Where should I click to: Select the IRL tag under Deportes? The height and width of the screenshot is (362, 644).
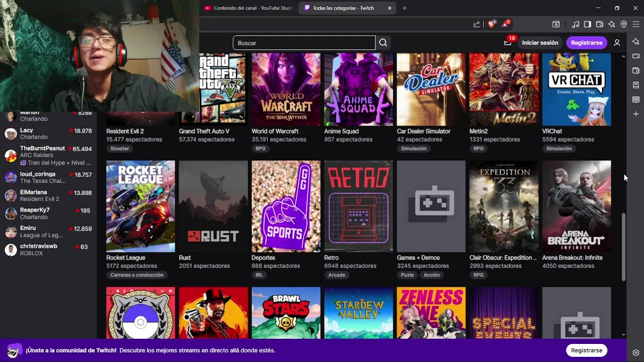259,275
